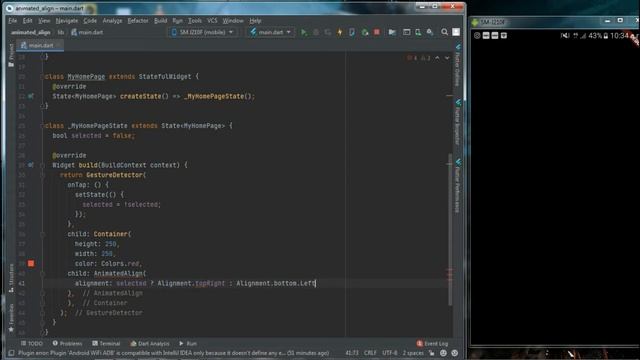Open Flutter Inspector side panel
640x360 pixels.
(458, 122)
